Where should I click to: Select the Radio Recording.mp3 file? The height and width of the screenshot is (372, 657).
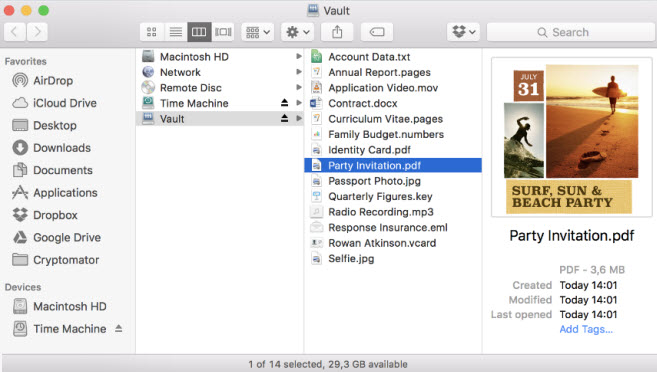[393, 212]
